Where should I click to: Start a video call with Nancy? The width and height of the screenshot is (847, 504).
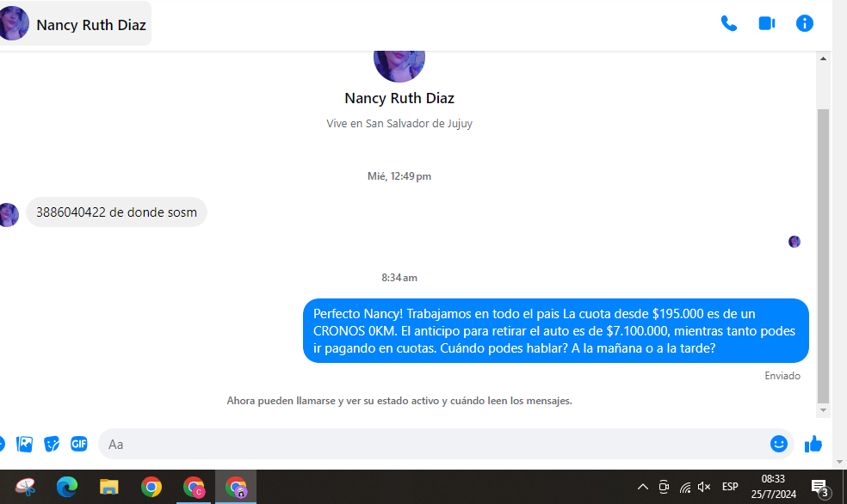pos(766,23)
